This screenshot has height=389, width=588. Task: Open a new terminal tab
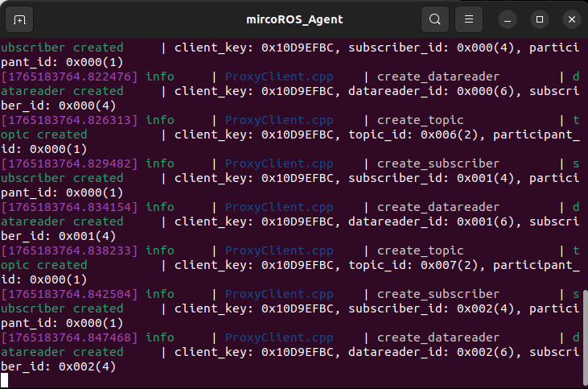(x=19, y=19)
